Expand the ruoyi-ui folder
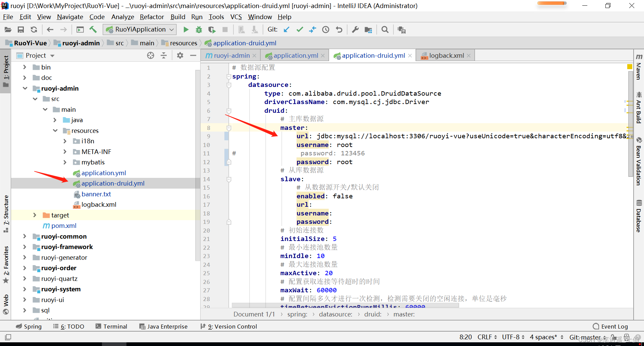The image size is (644, 346). (24, 300)
